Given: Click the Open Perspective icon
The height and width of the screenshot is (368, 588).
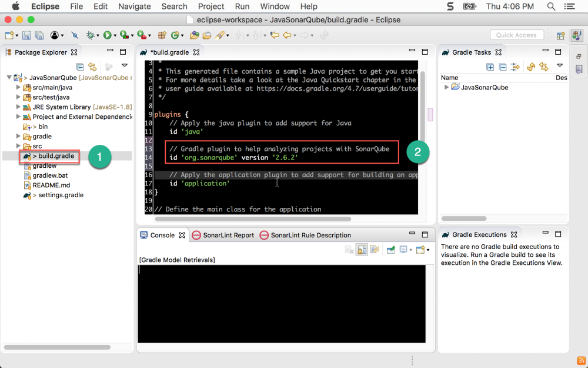Looking at the screenshot, I should (560, 36).
